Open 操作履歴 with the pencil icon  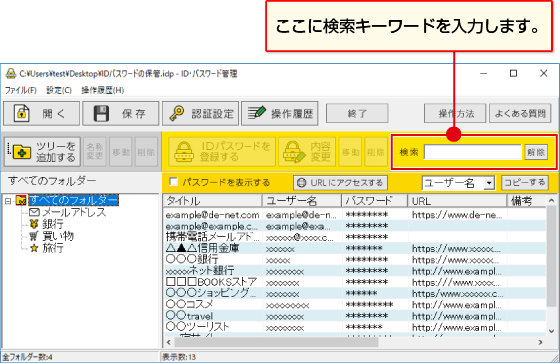coord(280,114)
